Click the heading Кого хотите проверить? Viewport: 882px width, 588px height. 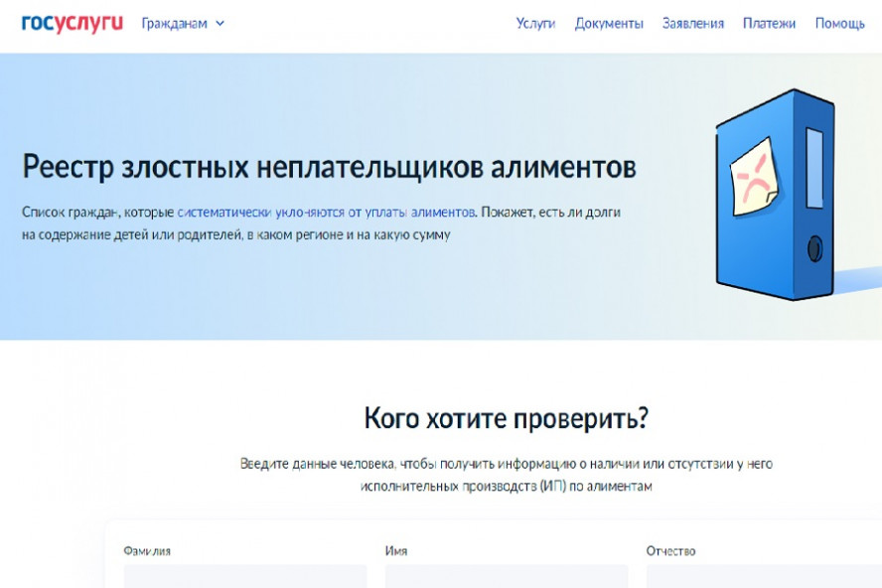[x=507, y=418]
